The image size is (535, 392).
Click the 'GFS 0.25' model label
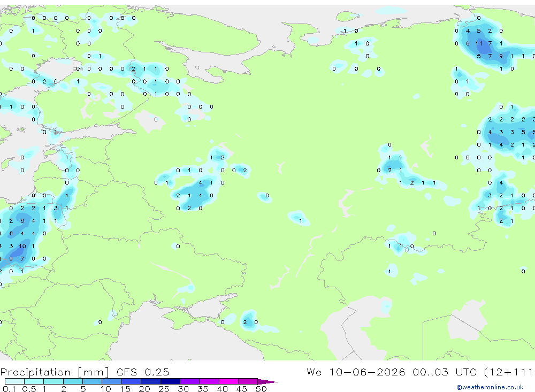[x=143, y=372]
